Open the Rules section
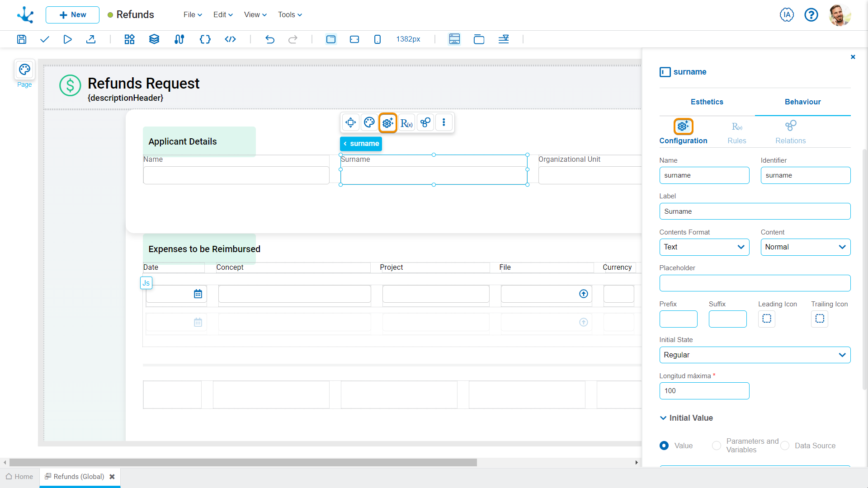 click(736, 132)
